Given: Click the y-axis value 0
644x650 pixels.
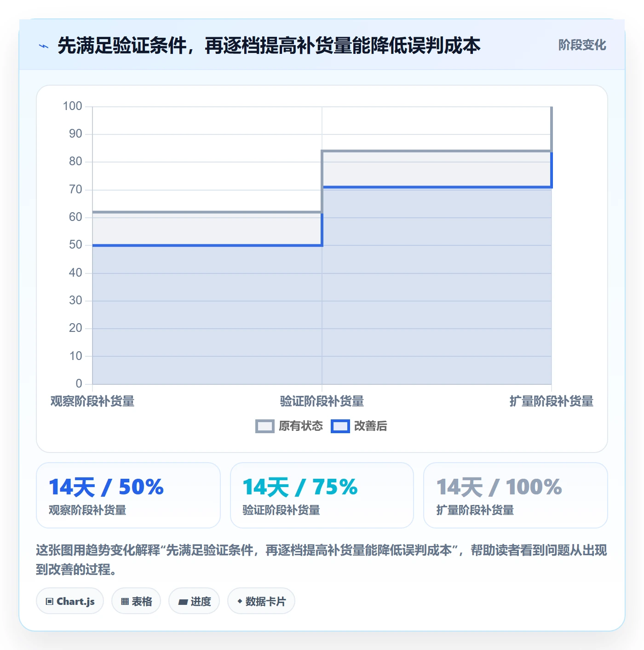Looking at the screenshot, I should [79, 383].
